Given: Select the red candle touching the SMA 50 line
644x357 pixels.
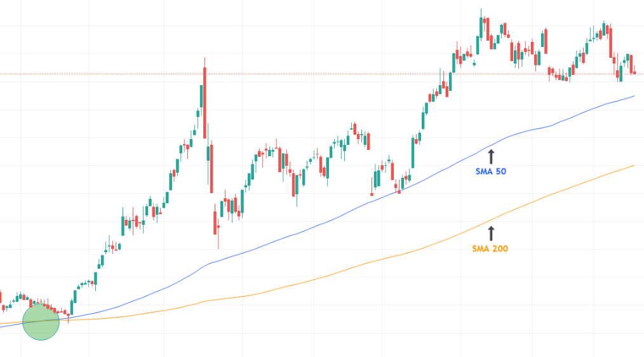Looking at the screenshot, I should point(399,190).
